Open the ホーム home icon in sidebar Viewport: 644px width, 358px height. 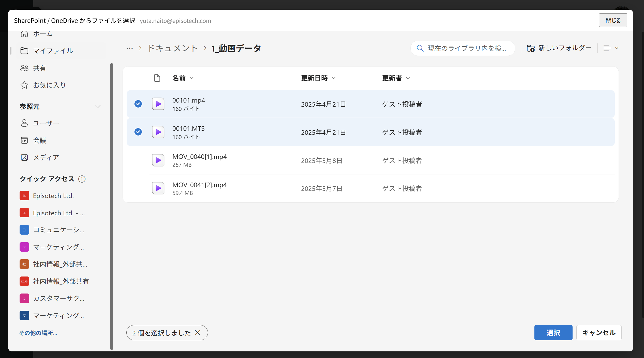[x=24, y=34]
